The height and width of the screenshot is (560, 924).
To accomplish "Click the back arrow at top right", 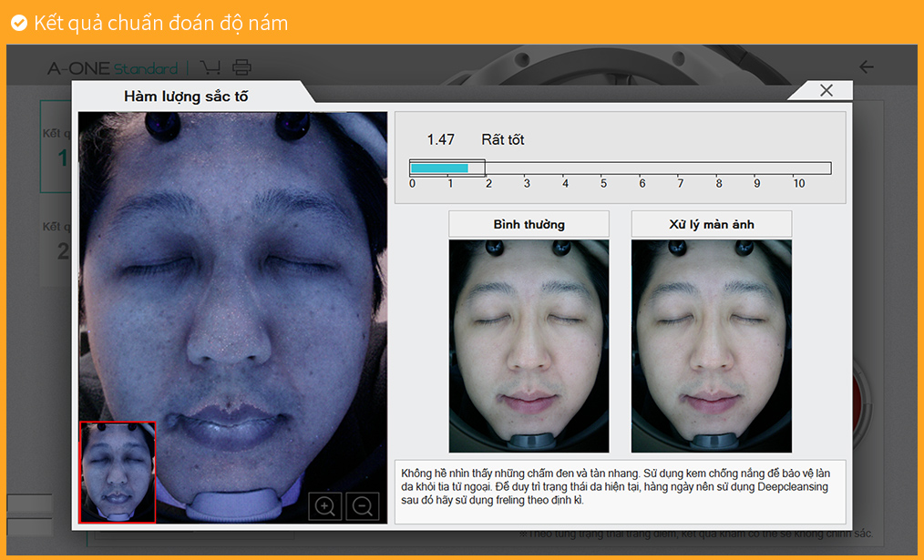I will pos(867,67).
